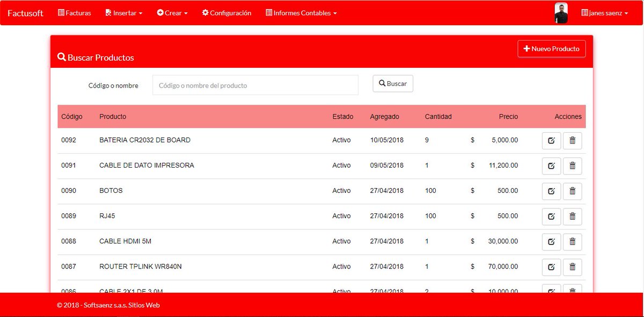Select the Agregado column header
Image resolution: width=644 pixels, height=317 pixels.
tap(385, 117)
